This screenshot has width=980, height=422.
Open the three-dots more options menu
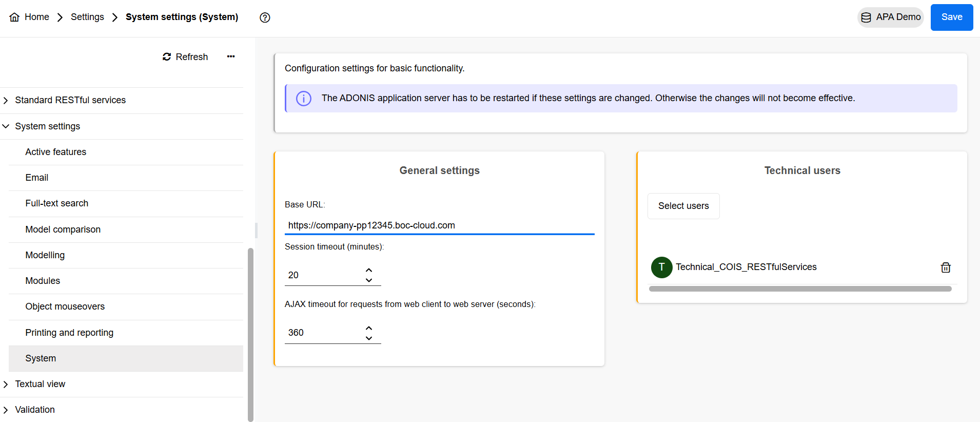231,56
